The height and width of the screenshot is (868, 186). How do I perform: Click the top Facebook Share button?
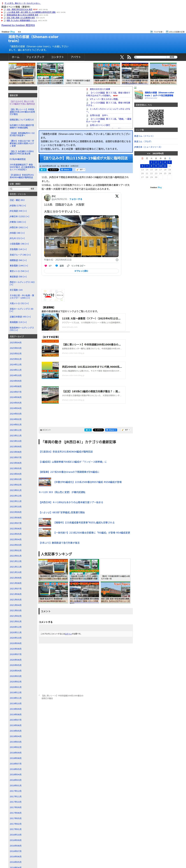(x=66, y=170)
